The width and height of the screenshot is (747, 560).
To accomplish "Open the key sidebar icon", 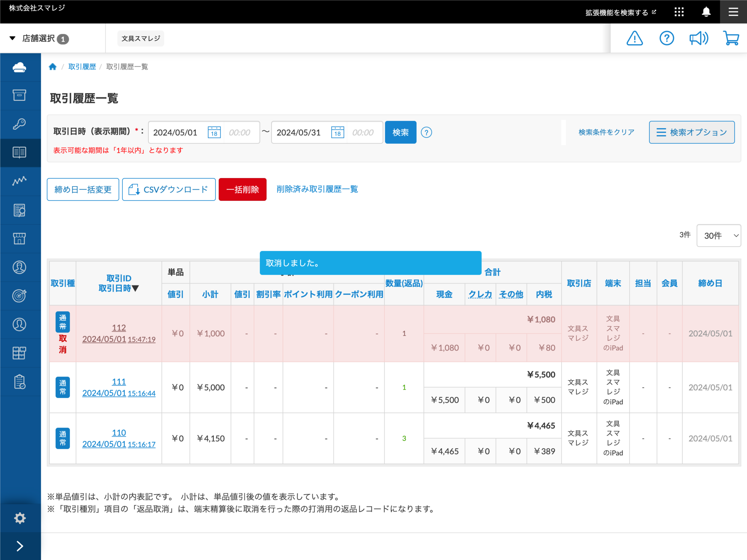I will tap(19, 124).
